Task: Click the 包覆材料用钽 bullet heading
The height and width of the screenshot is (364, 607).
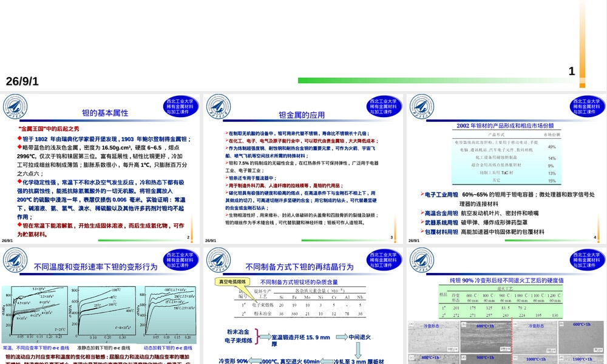Action: point(441,232)
